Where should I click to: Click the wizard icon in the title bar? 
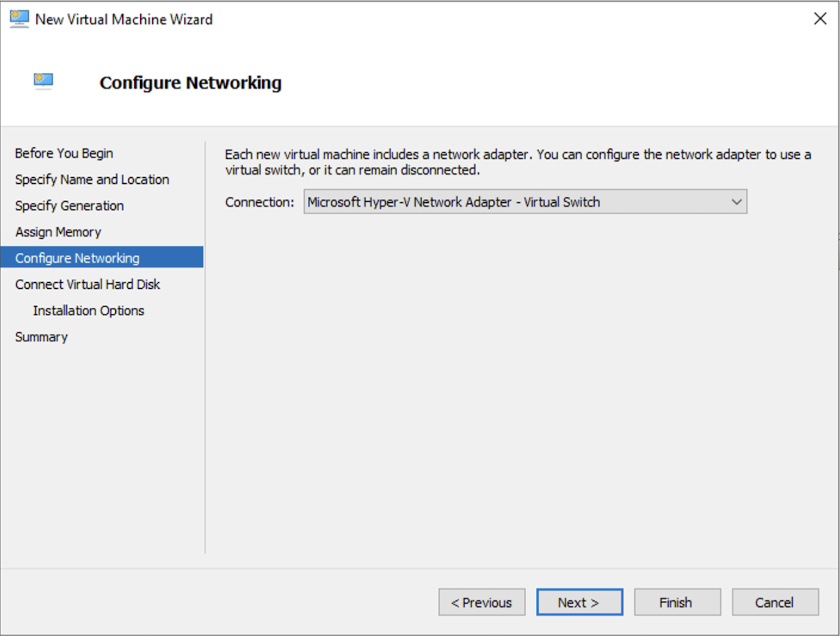[18, 18]
